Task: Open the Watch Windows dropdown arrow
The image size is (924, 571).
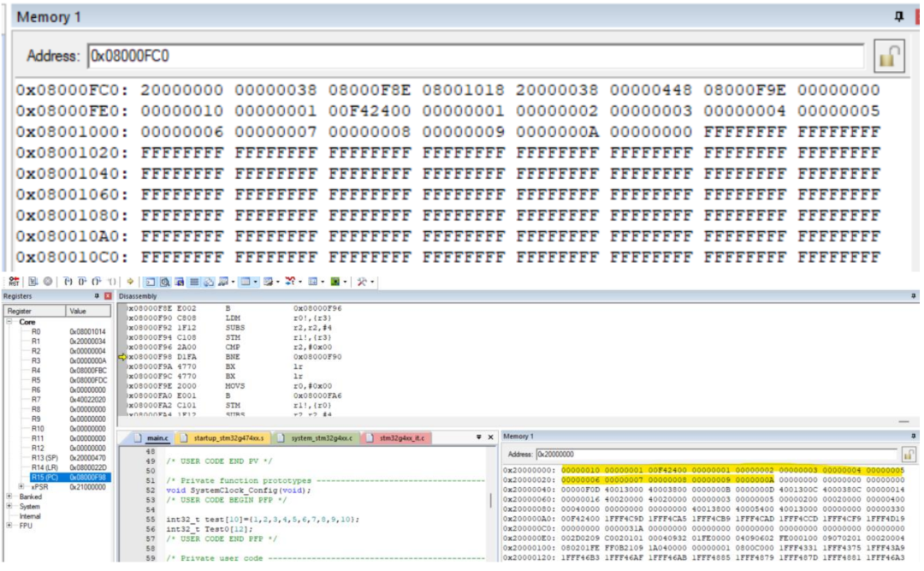Action: [233, 282]
